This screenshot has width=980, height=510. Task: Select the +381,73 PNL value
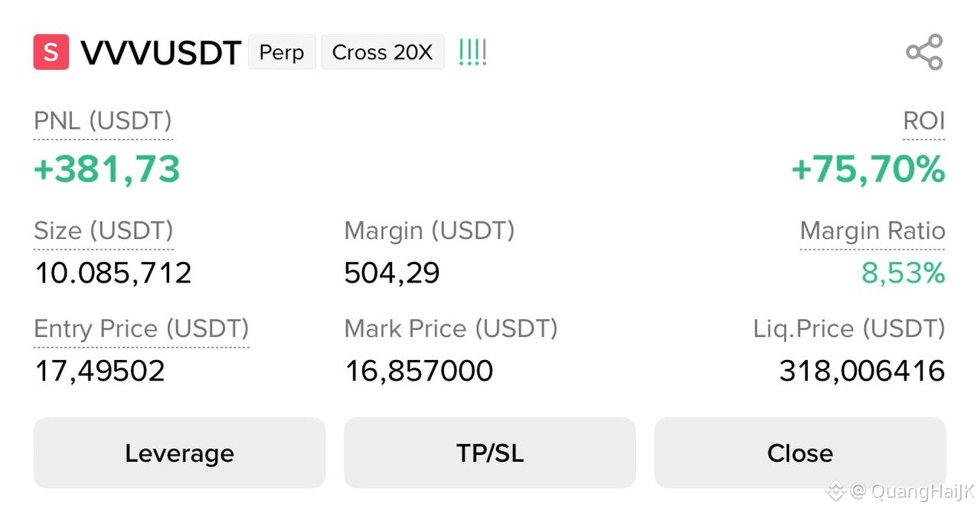[107, 169]
